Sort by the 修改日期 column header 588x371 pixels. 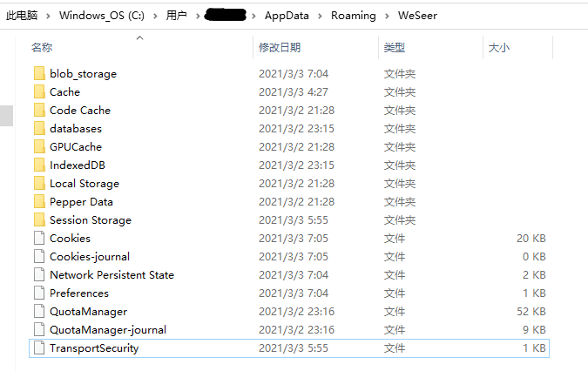pos(280,47)
